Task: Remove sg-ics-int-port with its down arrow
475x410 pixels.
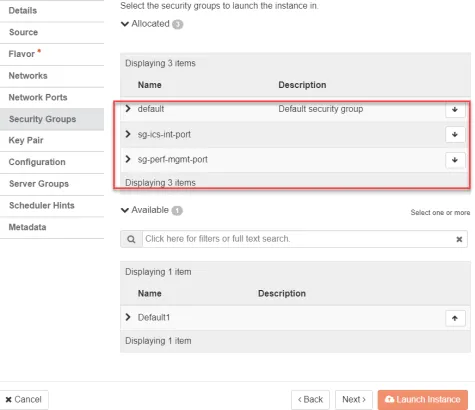Action: pyautogui.click(x=455, y=135)
